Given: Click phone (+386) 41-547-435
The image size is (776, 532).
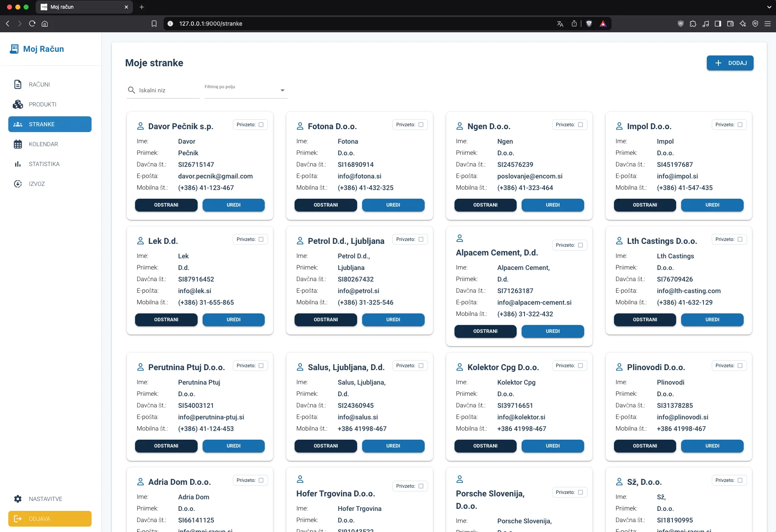Looking at the screenshot, I should 685,188.
